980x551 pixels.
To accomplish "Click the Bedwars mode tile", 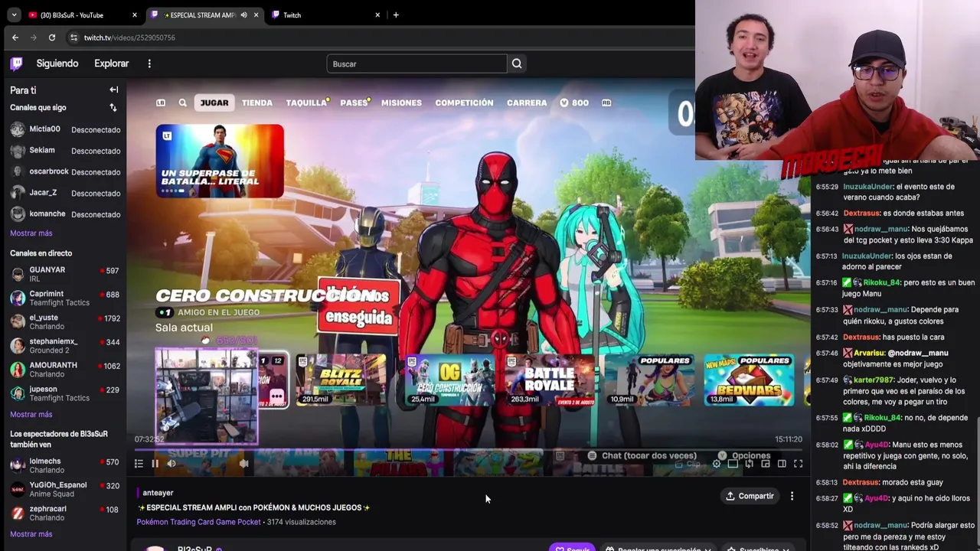I will pyautogui.click(x=749, y=380).
